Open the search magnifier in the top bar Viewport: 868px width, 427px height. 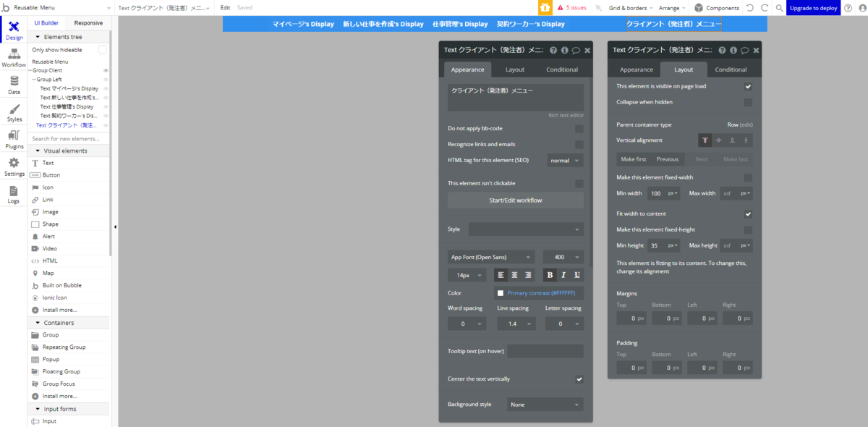(x=779, y=8)
